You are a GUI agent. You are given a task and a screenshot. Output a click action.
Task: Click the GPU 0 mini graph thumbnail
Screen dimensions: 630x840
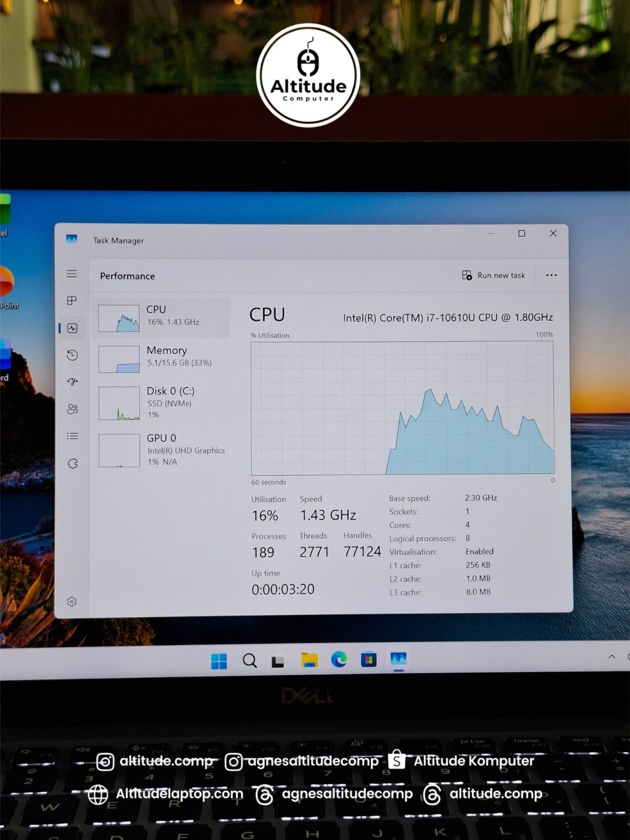pyautogui.click(x=119, y=450)
